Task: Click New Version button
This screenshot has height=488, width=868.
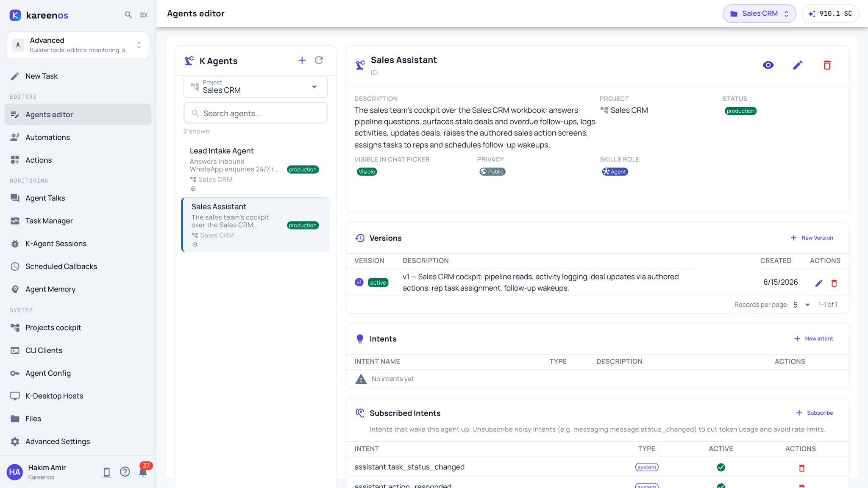Action: [x=812, y=238]
